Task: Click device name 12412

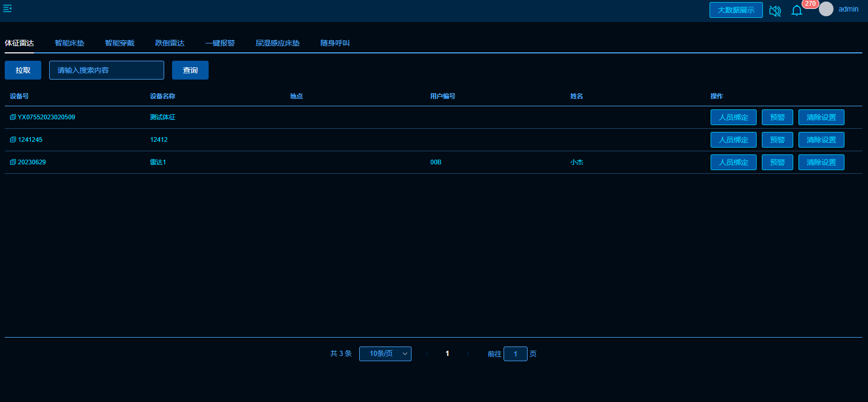Action: pos(159,140)
